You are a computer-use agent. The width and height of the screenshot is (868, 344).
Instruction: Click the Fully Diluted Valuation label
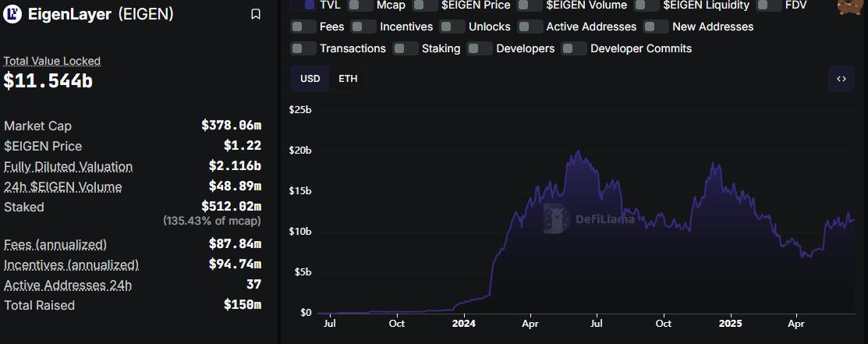pyautogui.click(x=68, y=166)
